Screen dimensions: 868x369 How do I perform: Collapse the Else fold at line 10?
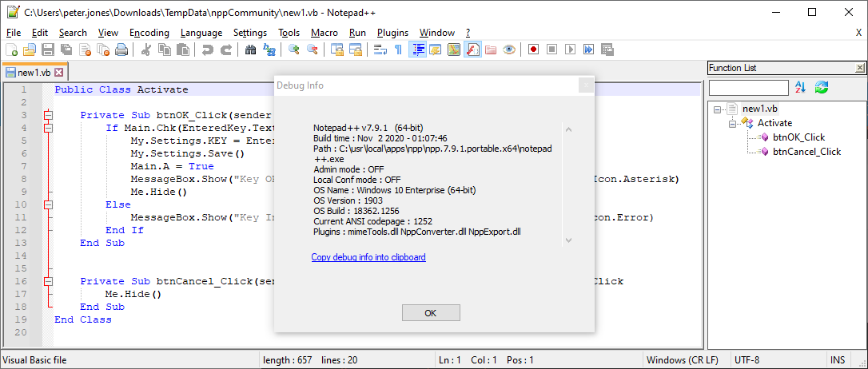click(49, 204)
